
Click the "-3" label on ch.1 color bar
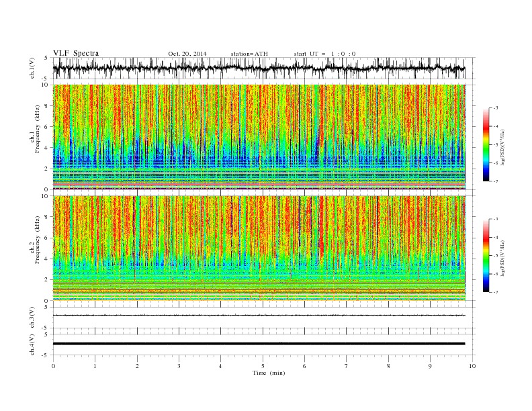coord(496,108)
